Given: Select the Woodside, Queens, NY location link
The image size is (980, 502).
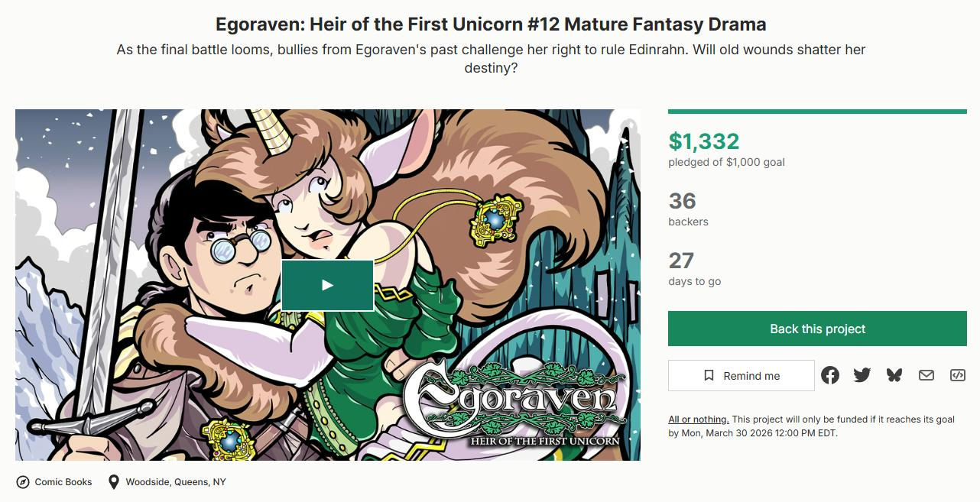Looking at the screenshot, I should pos(176,482).
